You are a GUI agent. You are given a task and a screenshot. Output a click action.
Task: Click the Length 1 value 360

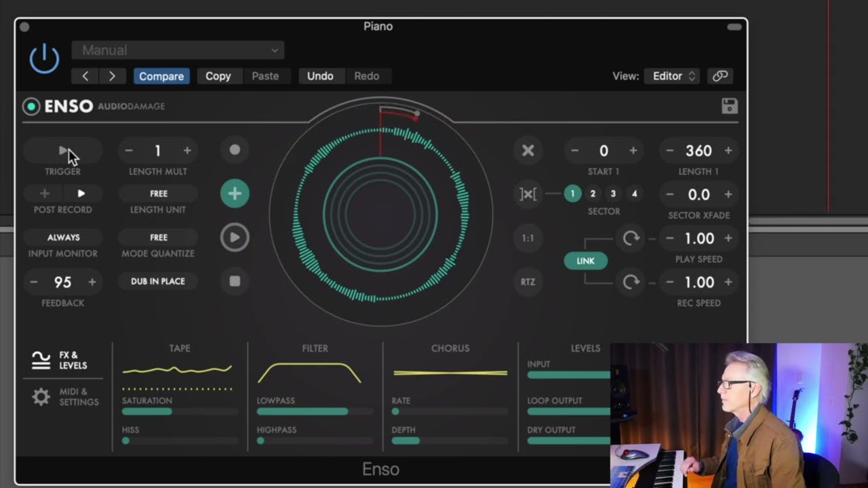click(699, 150)
